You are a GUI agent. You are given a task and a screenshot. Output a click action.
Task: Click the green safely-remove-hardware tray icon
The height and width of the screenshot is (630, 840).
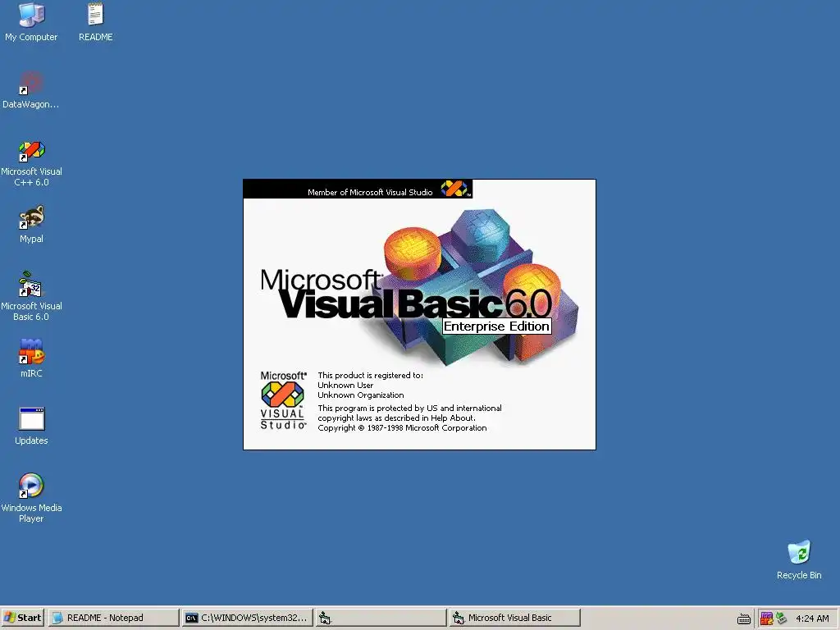(782, 619)
